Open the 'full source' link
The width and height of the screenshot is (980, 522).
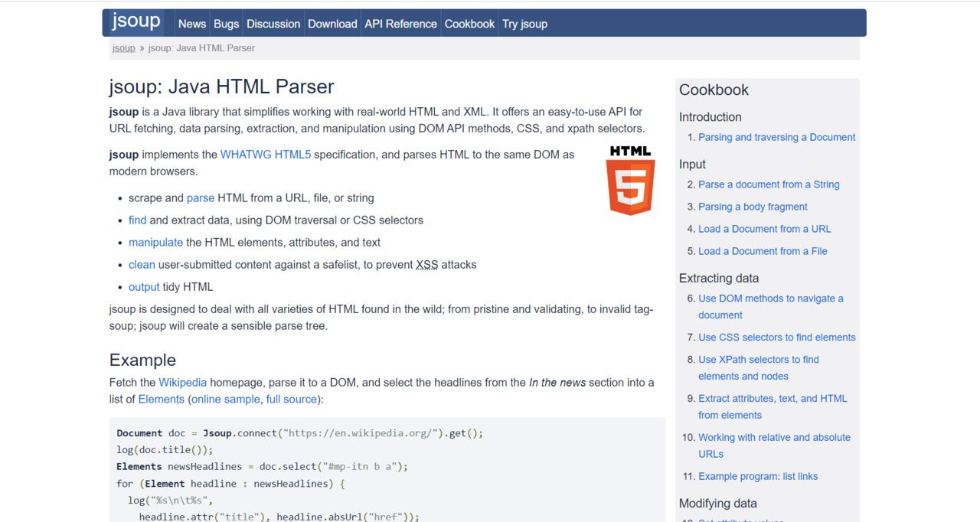click(291, 399)
